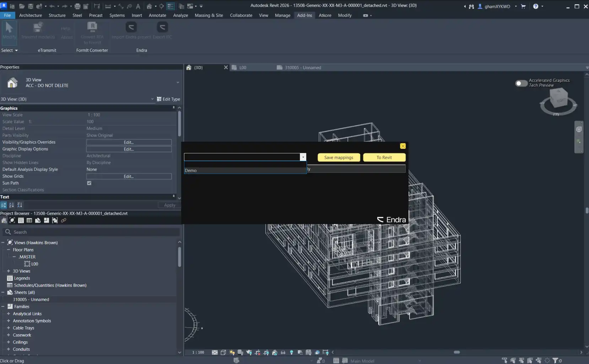Open Visual Style cube icon in view control bar
Viewport: 589px width, 364px height.
tap(223, 352)
